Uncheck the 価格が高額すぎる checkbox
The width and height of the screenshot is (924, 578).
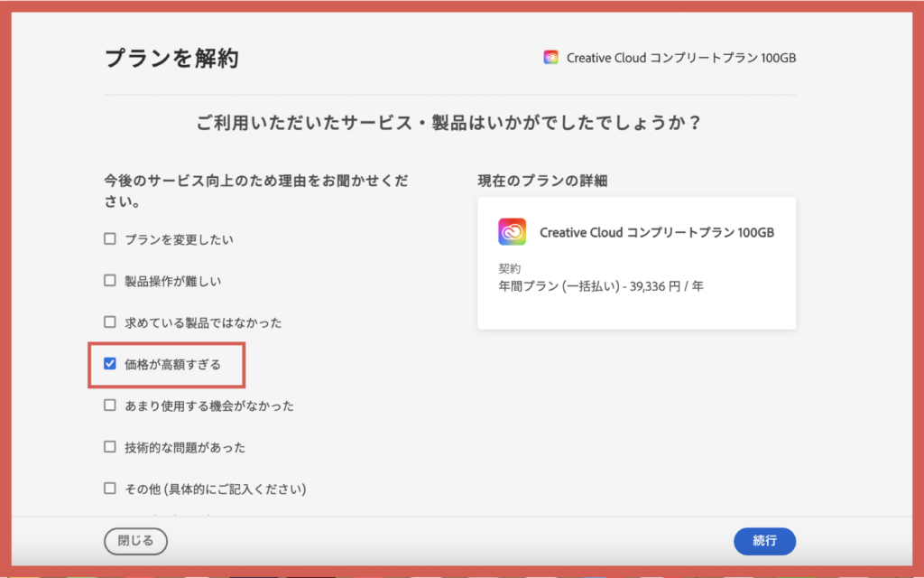click(x=109, y=363)
